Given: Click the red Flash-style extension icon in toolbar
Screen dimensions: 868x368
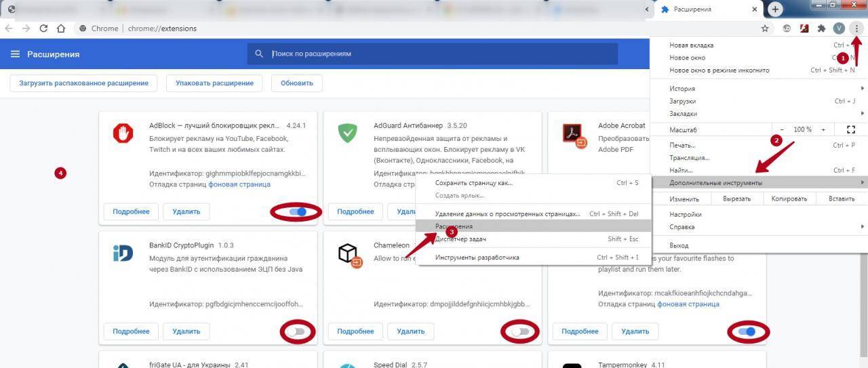Looking at the screenshot, I should [x=804, y=28].
